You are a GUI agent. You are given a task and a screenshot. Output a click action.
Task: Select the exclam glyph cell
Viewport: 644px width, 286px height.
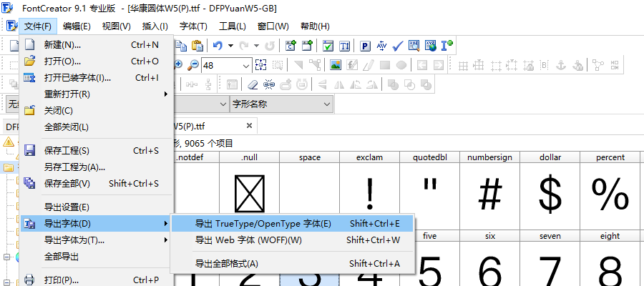(370, 191)
